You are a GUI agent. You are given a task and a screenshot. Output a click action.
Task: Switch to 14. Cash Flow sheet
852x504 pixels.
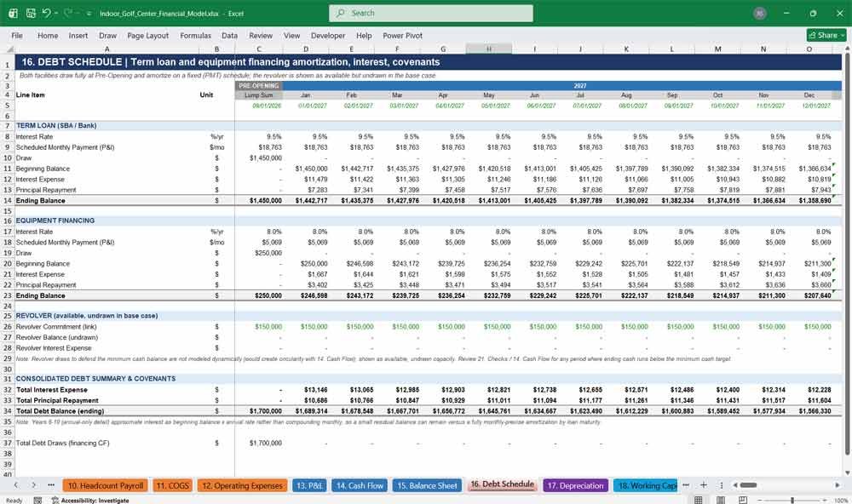360,485
